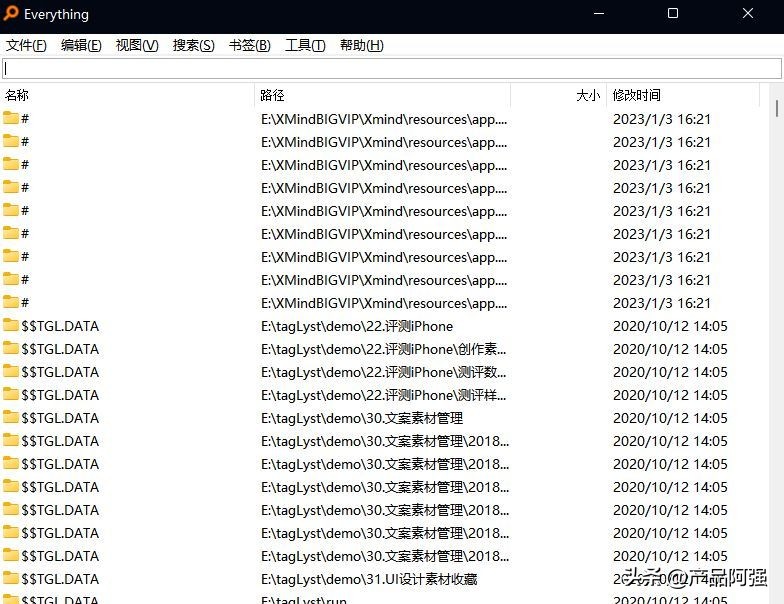Sort results by the 名称 column header
Viewport: 784px width, 604px height.
[x=128, y=95]
